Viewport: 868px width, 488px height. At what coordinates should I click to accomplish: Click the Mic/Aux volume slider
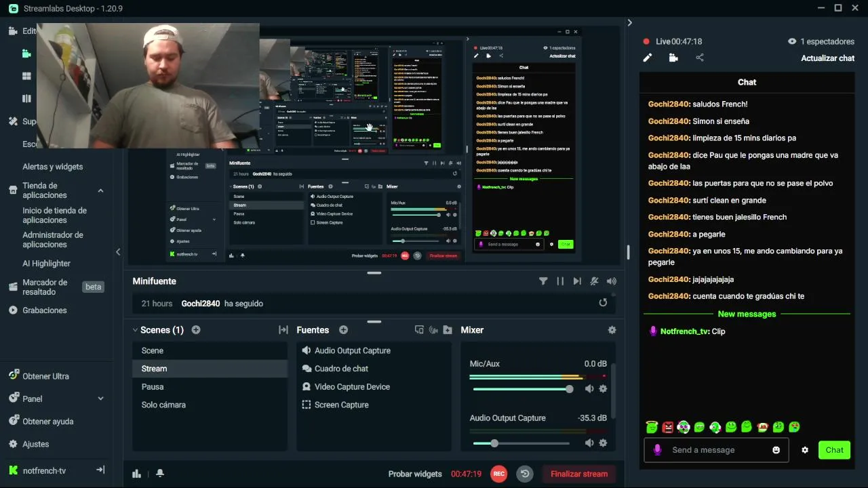pyautogui.click(x=523, y=389)
